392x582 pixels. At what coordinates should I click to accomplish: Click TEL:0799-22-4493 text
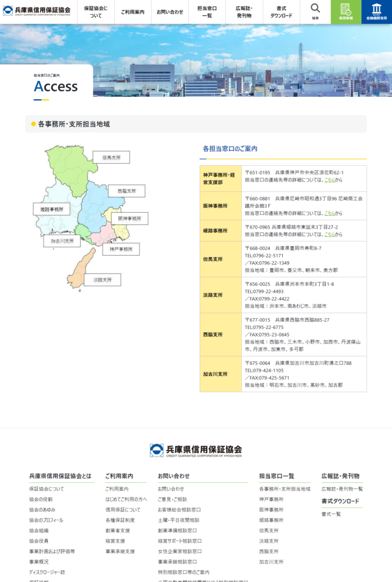coord(264,291)
